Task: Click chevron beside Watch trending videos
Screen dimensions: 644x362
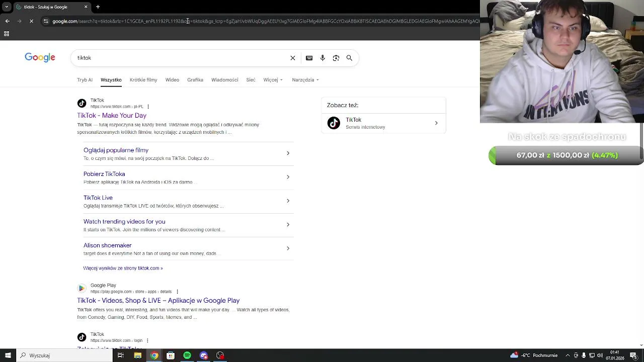Action: (288, 225)
